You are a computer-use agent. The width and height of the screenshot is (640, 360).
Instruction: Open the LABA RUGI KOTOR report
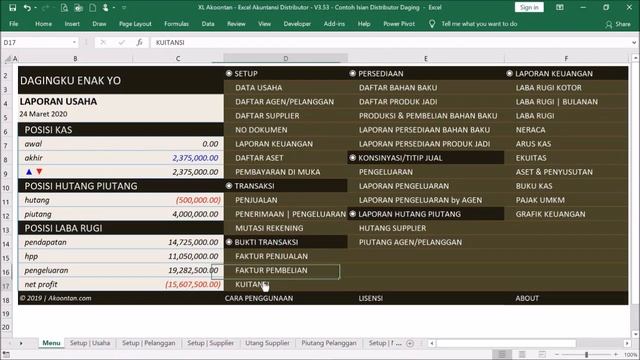pyautogui.click(x=549, y=88)
